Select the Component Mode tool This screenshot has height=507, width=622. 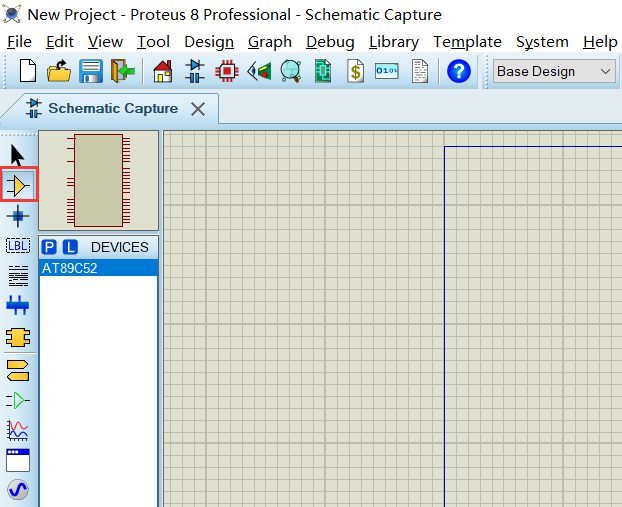pos(18,185)
